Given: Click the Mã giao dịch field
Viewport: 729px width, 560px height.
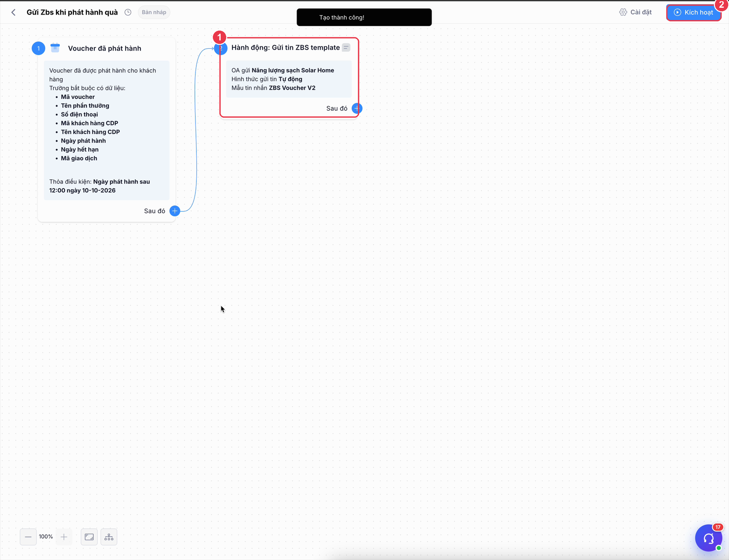Looking at the screenshot, I should pos(79,158).
